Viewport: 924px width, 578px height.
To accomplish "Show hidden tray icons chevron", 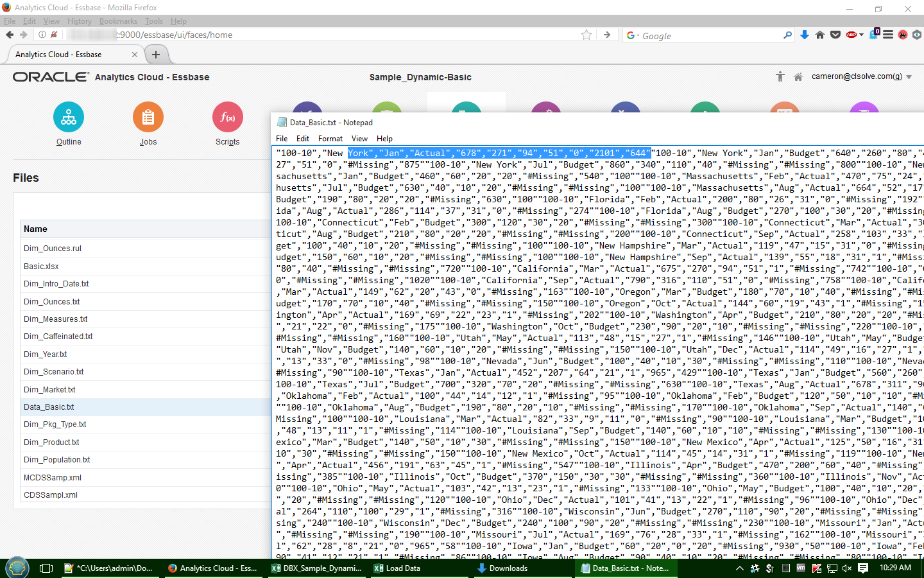I will pyautogui.click(x=739, y=568).
